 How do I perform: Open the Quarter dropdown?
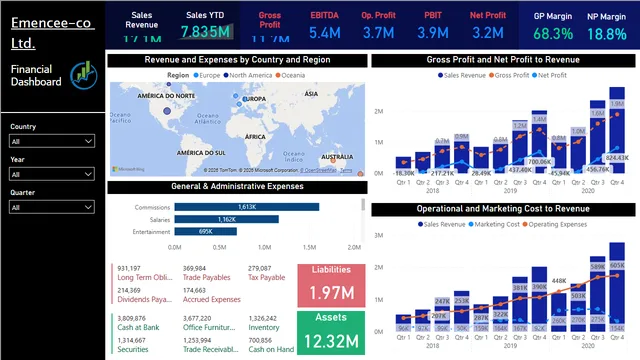[52, 207]
